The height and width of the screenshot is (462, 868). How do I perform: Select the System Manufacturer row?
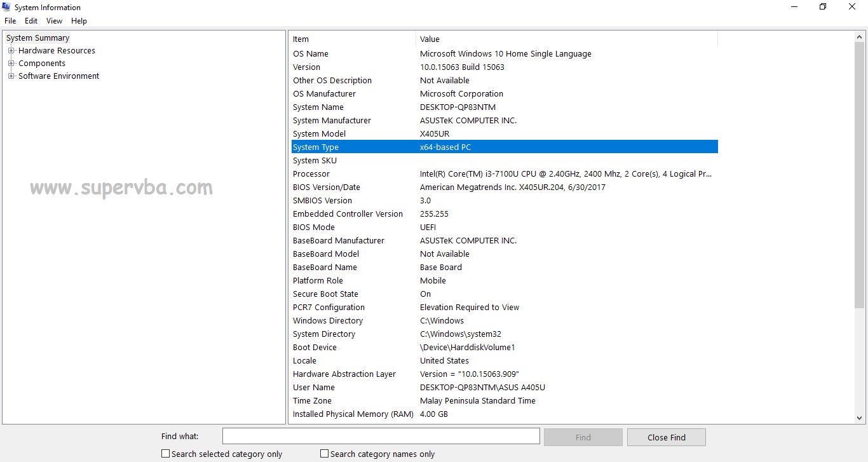tap(505, 121)
